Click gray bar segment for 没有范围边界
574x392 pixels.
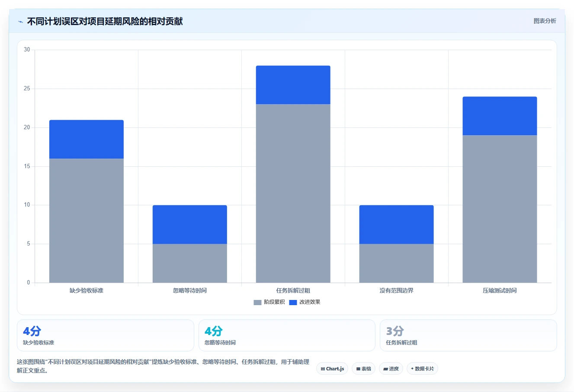coord(397,263)
